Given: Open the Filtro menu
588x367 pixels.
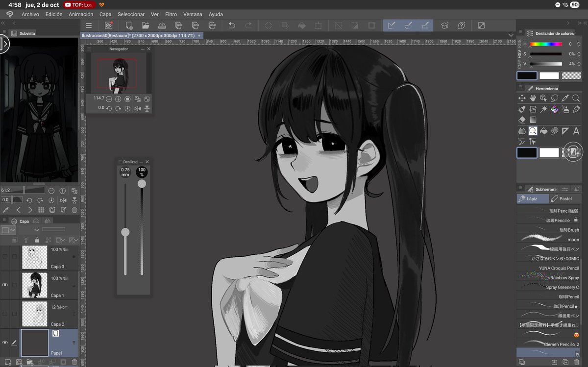Looking at the screenshot, I should (171, 14).
